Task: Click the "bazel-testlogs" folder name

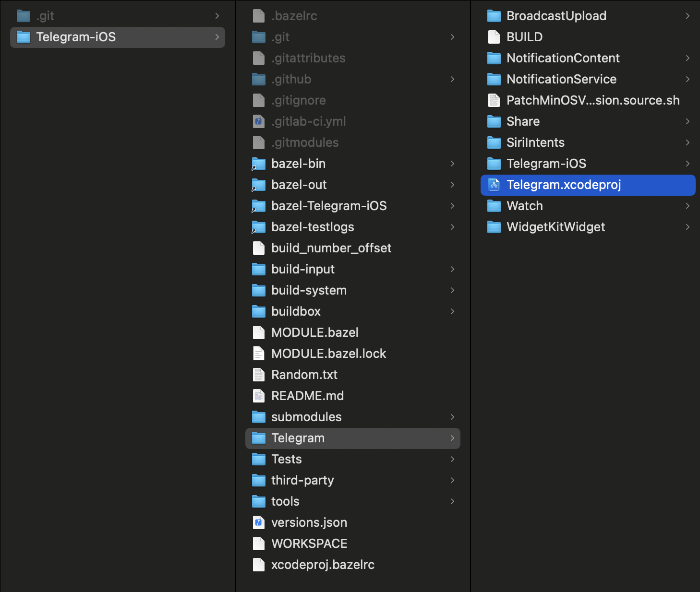Action: pos(313,227)
